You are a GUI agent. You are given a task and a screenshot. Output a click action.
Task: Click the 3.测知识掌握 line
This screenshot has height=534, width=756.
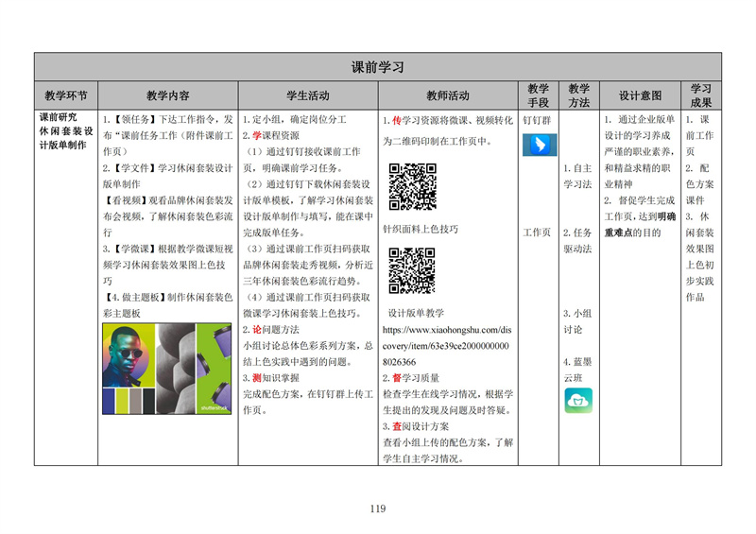point(271,378)
